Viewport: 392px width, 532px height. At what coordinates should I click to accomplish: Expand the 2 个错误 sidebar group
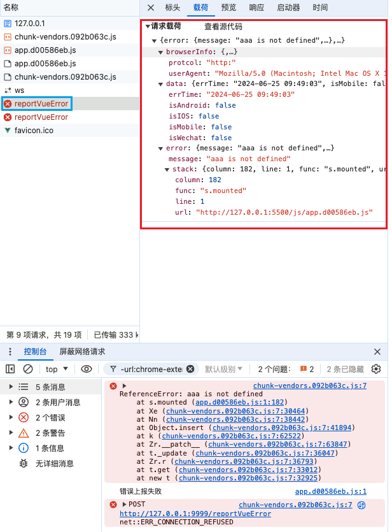tap(9, 417)
